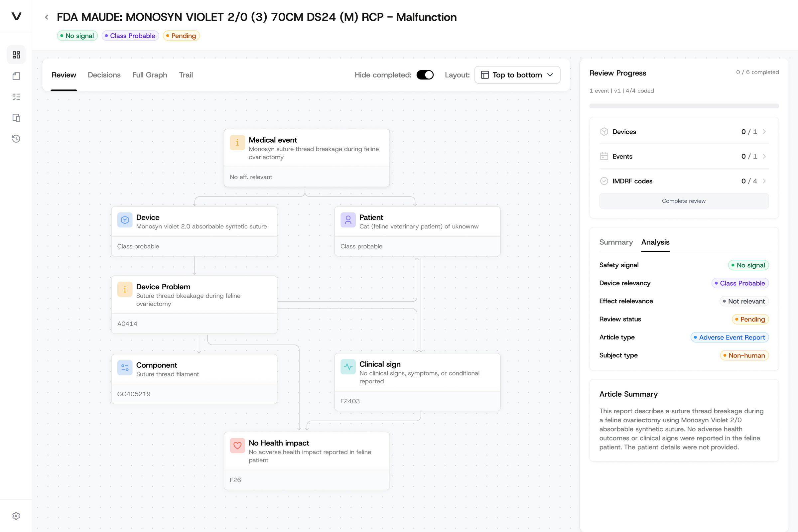Click the Pending badge in header

pyautogui.click(x=181, y=36)
